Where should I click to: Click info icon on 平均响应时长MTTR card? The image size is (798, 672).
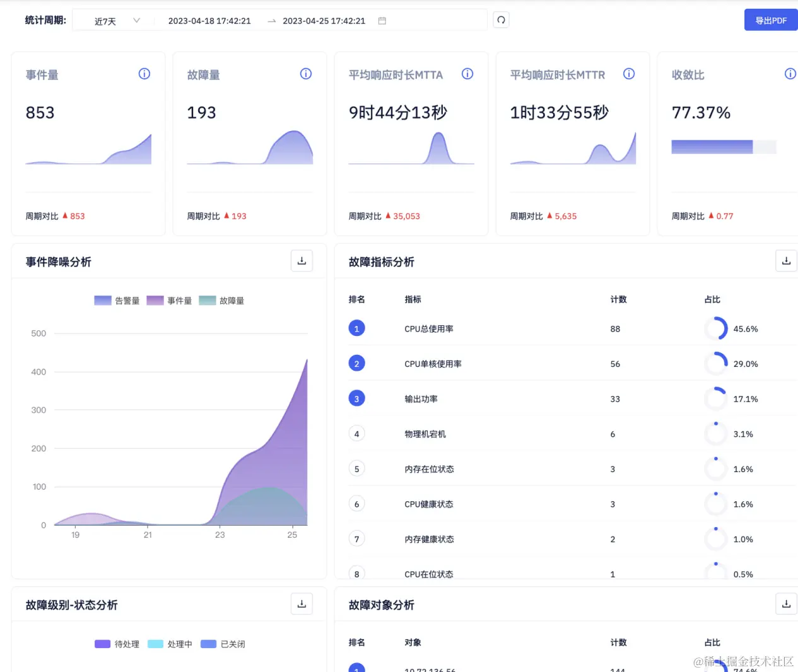[x=629, y=74]
